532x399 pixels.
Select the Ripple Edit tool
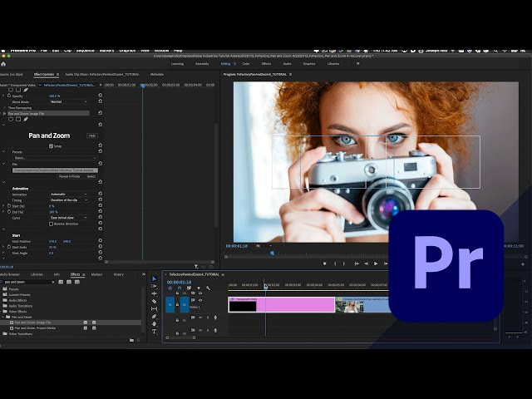click(x=154, y=293)
